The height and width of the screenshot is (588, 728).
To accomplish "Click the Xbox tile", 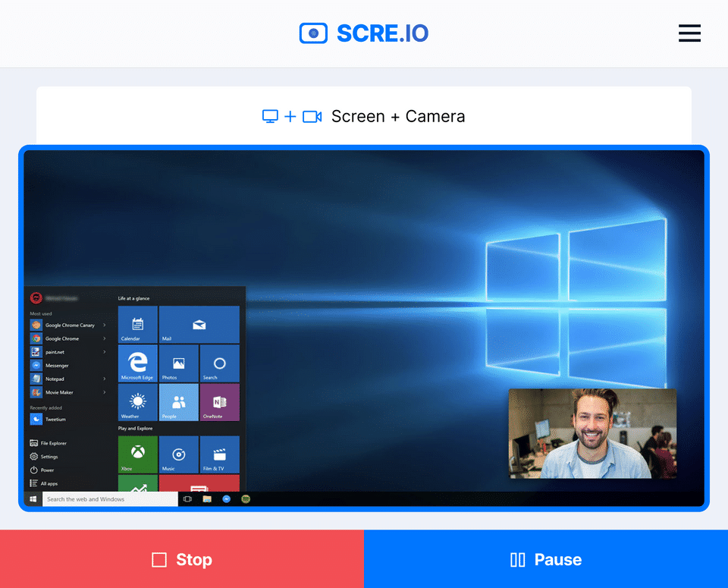I will 138,454.
